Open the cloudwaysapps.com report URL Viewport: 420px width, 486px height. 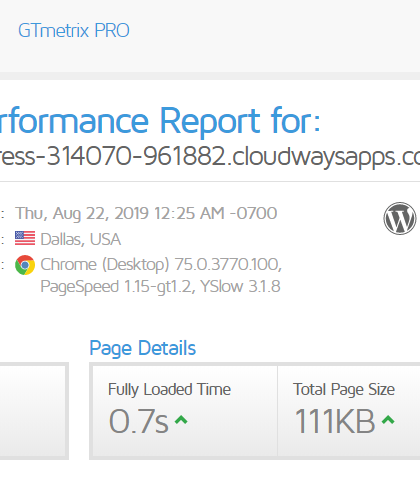[210, 156]
